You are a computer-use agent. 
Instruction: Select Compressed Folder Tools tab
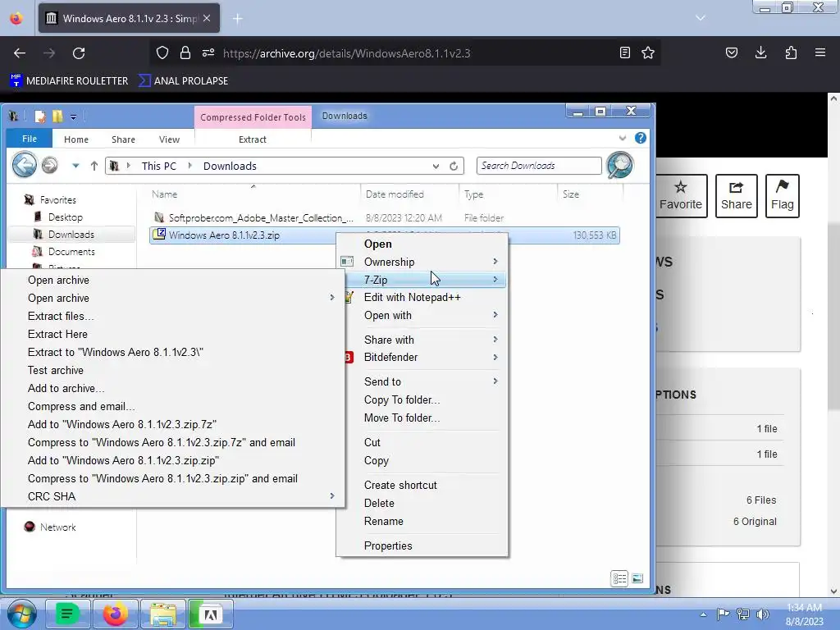coord(253,117)
